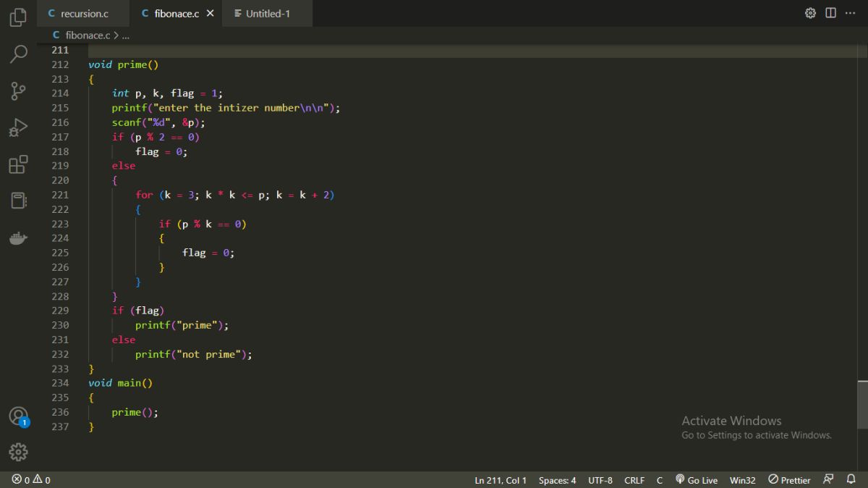Image resolution: width=868 pixels, height=488 pixels.
Task: Click line number 212
Action: pos(60,64)
